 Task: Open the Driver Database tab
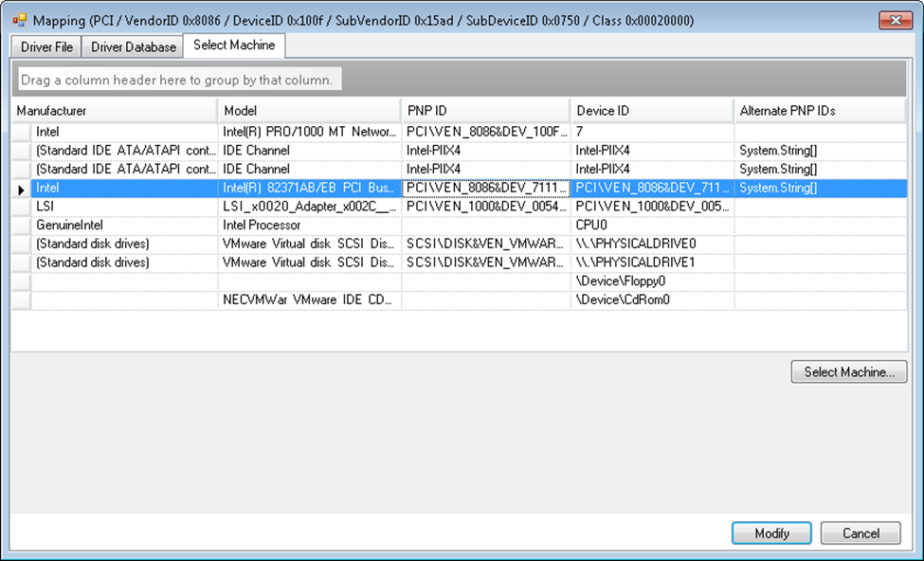coord(134,46)
